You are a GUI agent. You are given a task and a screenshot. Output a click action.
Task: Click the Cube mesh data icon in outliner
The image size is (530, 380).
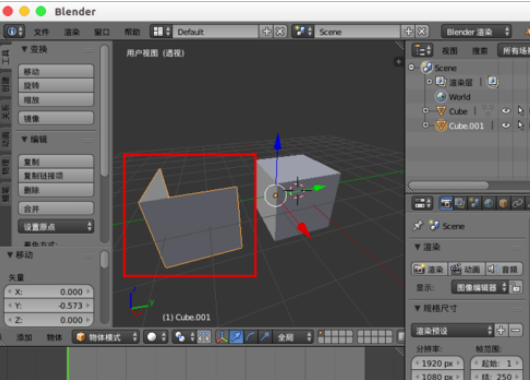click(x=487, y=111)
